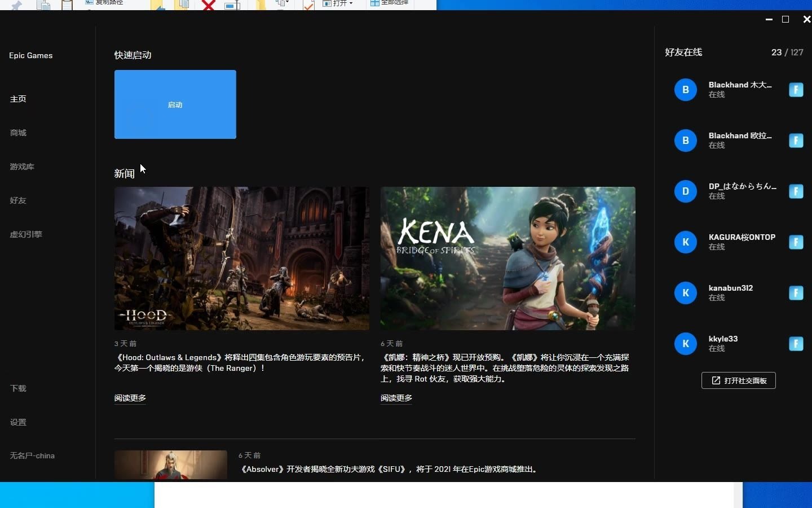
Task: Click 阅读更多 under the Hood article
Action: click(x=130, y=398)
